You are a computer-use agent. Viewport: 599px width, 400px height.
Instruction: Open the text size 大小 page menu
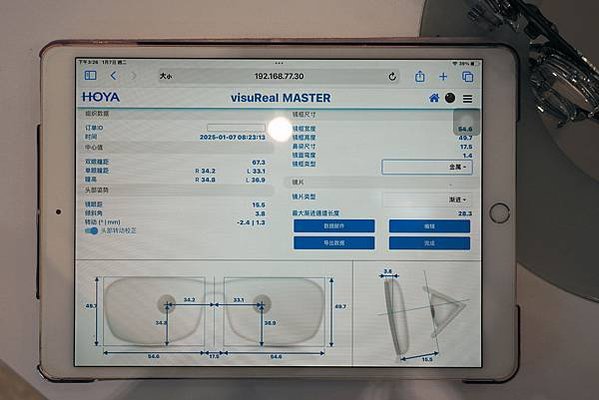(x=166, y=76)
